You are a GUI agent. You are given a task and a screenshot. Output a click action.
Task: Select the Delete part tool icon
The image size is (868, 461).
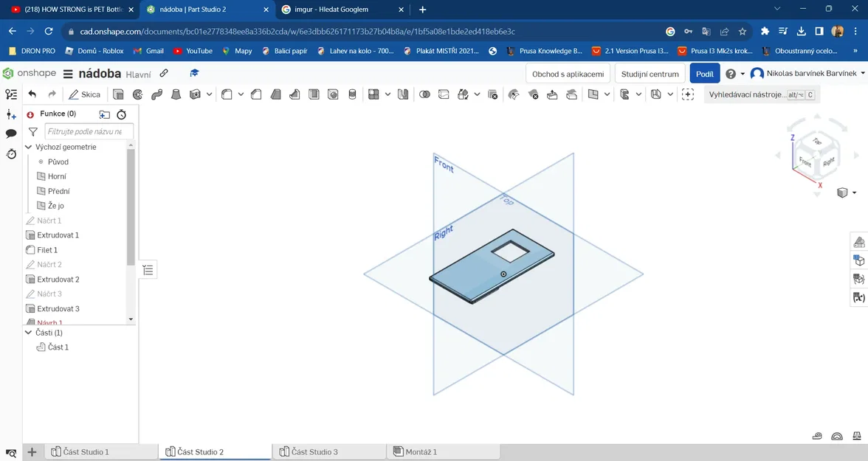493,94
